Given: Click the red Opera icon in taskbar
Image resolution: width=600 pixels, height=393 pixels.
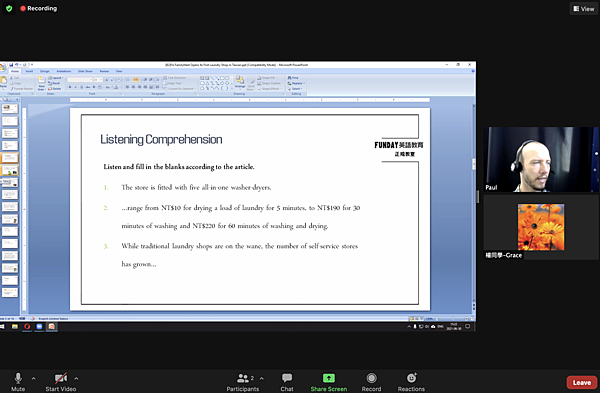Looking at the screenshot, I should coord(27,326).
